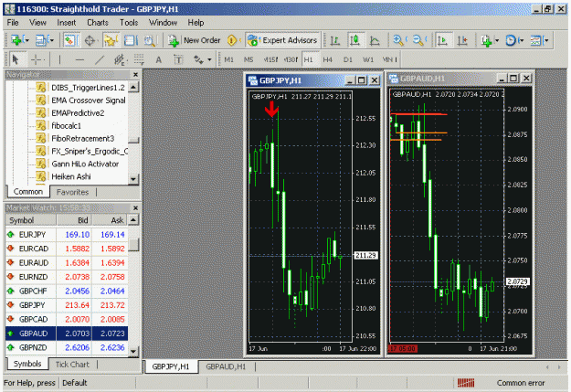Viewport: 571px width, 392px height.
Task: Set timeframe to M1
Action: pyautogui.click(x=228, y=59)
